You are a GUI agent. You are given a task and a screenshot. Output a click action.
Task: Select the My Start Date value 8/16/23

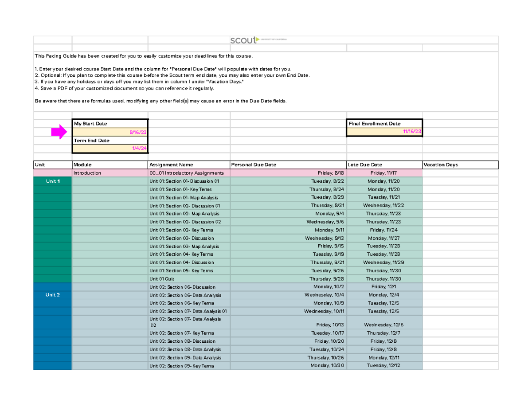[110, 132]
